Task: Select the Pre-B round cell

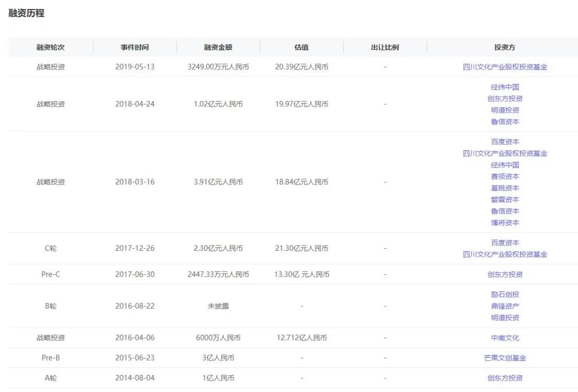Action: click(x=50, y=358)
